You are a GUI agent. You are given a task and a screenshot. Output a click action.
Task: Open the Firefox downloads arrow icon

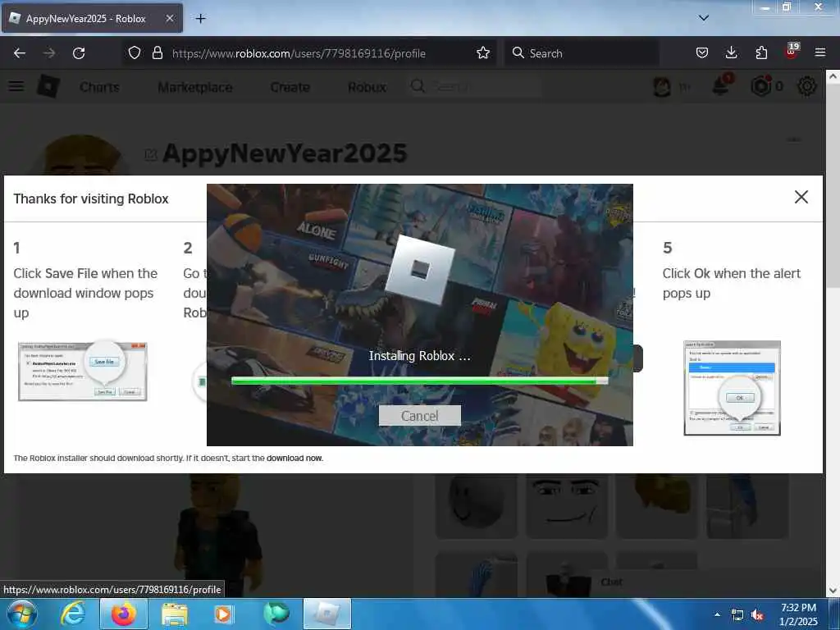point(731,53)
